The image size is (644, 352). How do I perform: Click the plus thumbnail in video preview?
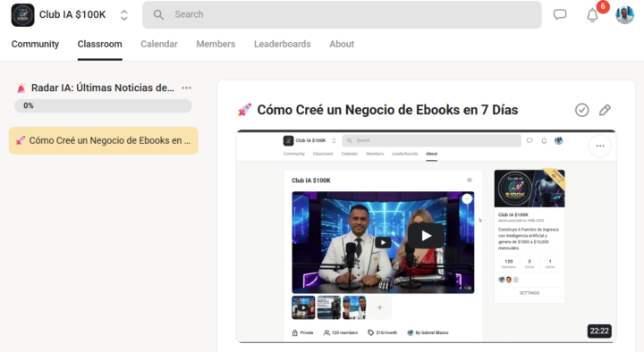click(x=379, y=307)
